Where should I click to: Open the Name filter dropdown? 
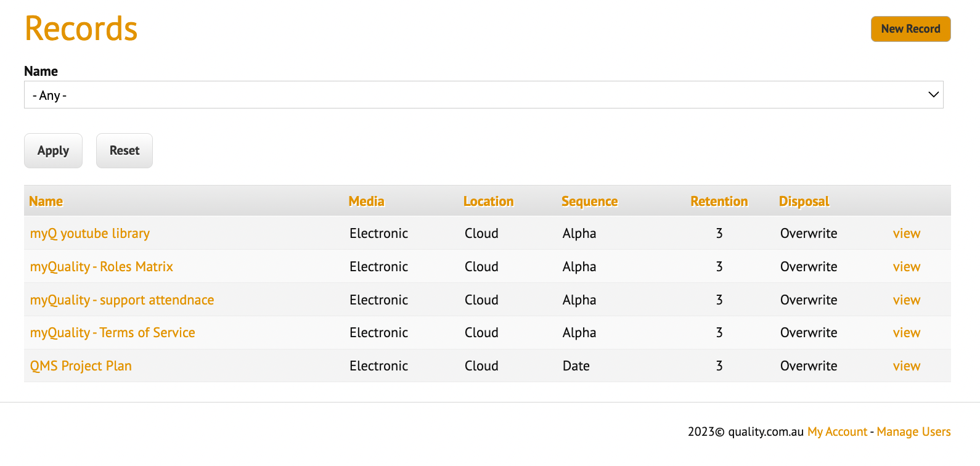483,95
